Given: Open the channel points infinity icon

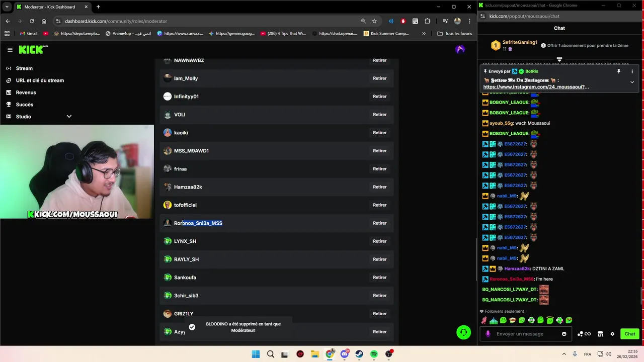Looking at the screenshot, I should [584, 334].
